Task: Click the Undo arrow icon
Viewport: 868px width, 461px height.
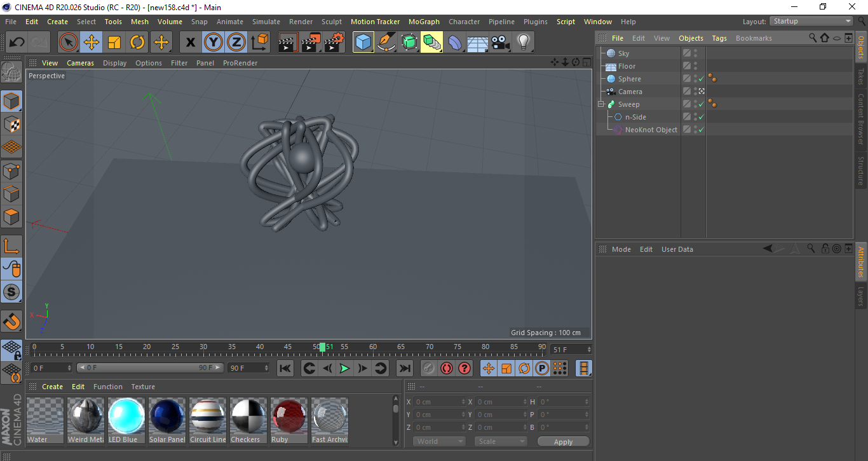Action: [x=17, y=43]
